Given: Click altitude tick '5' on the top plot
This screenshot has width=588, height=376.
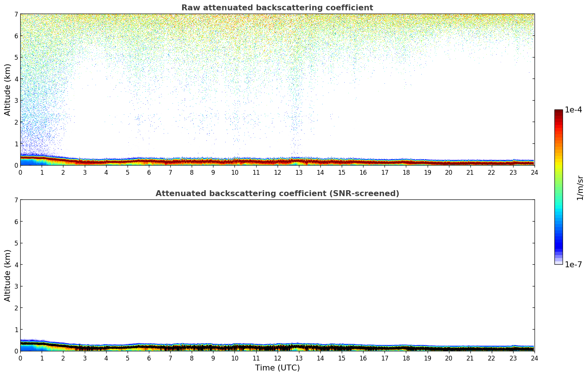Looking at the screenshot, I should pyautogui.click(x=16, y=58).
